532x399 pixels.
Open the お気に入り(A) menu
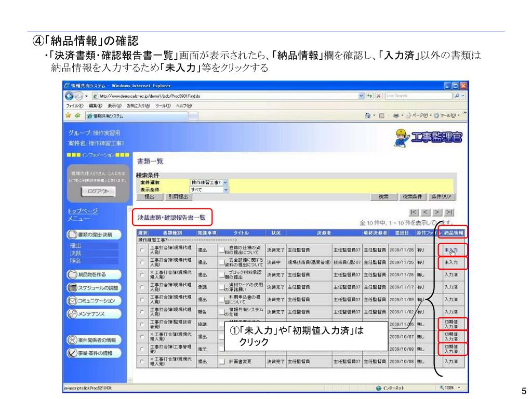(138, 106)
